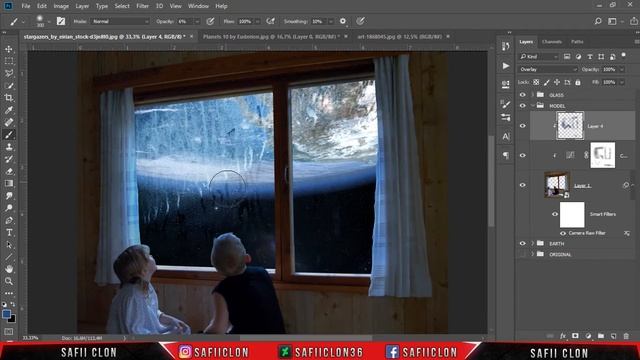Open smoothing options gear icon
640x360 pixels.
tap(343, 21)
